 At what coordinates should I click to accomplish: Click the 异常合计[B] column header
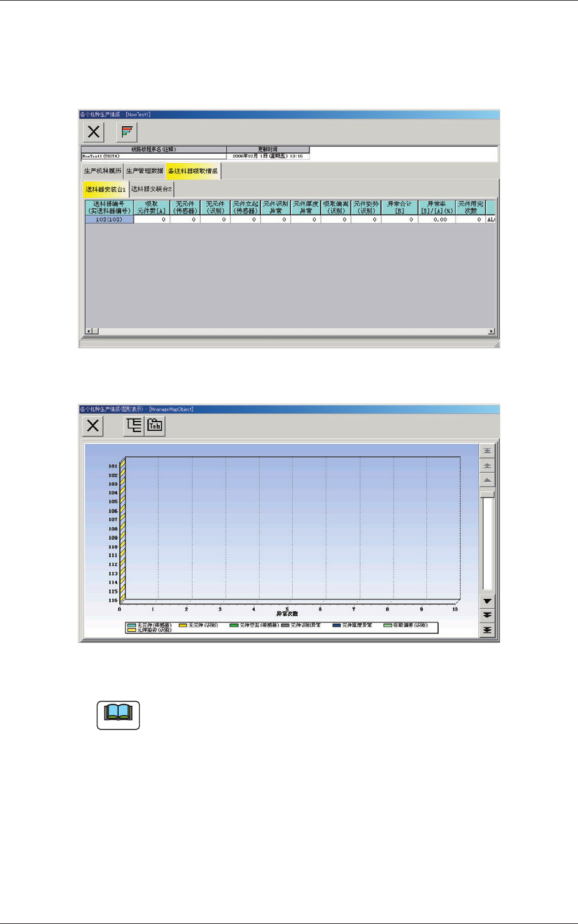click(x=400, y=208)
